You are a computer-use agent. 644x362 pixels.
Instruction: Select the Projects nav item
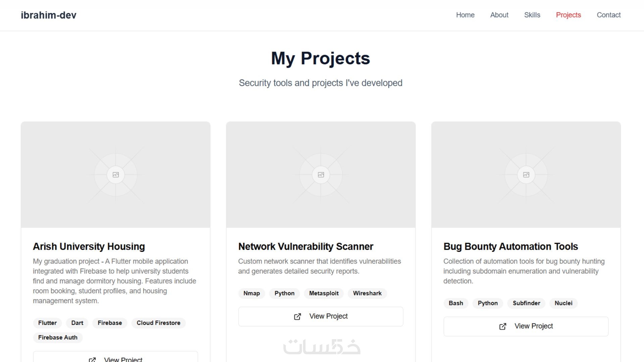[568, 15]
